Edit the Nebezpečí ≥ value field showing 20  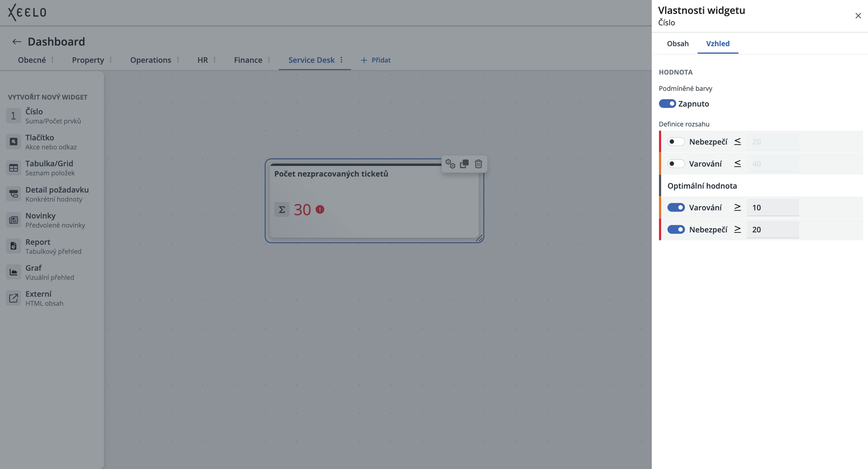[x=773, y=229]
